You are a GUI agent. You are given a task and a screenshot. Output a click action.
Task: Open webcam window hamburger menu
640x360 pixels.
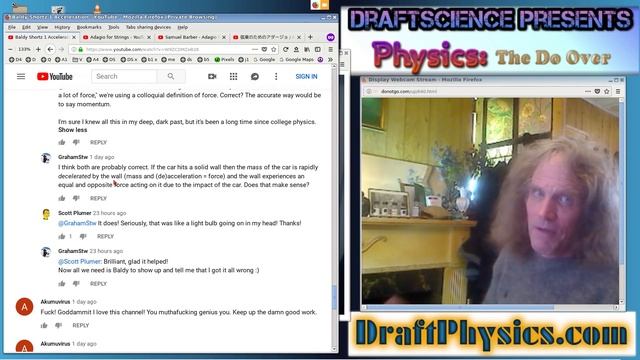[618, 91]
